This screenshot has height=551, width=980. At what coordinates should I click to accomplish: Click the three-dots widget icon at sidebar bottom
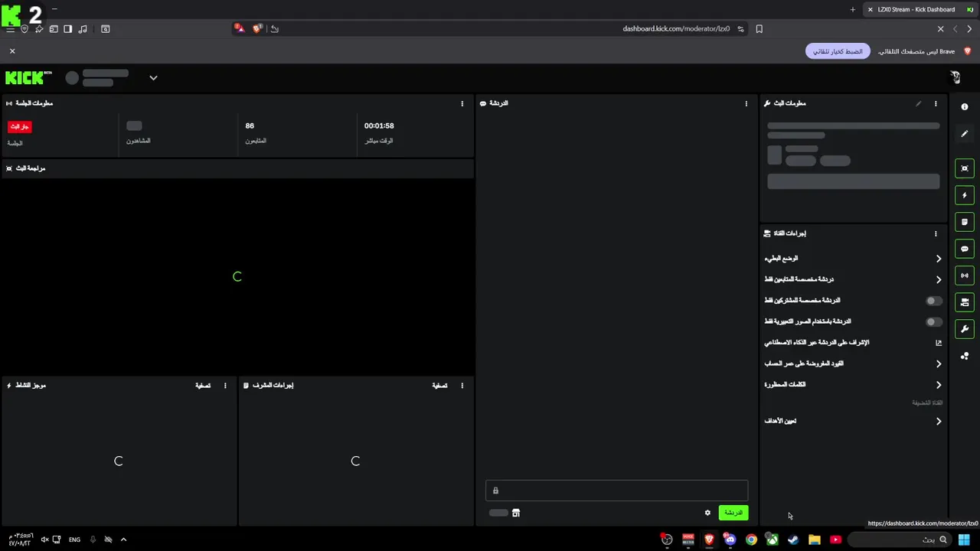click(965, 356)
